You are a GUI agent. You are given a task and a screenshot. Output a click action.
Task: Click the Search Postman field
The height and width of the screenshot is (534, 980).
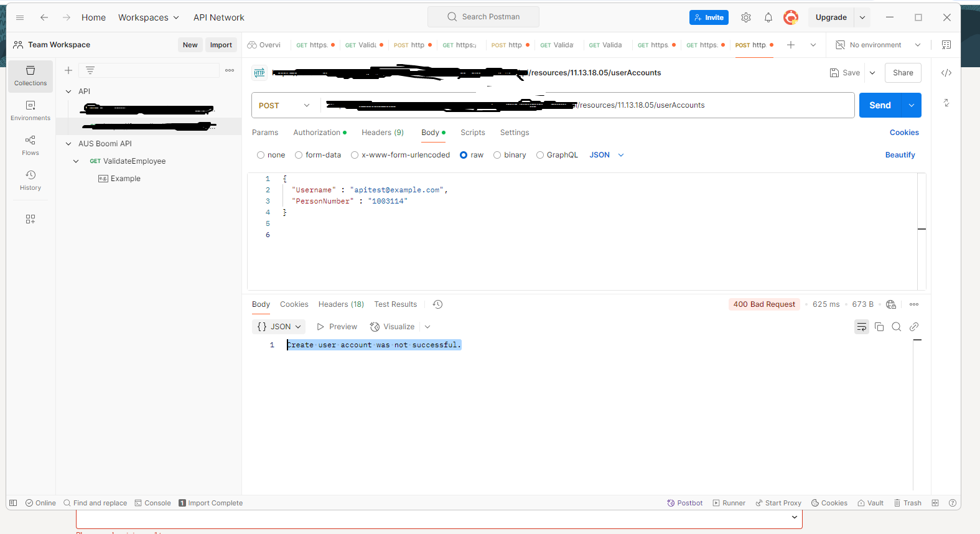point(483,17)
